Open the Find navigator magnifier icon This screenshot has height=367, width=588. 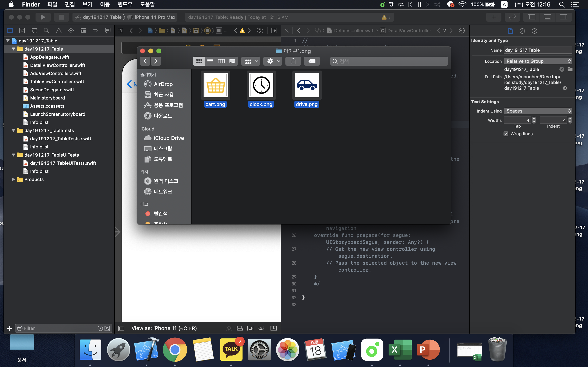click(x=46, y=31)
